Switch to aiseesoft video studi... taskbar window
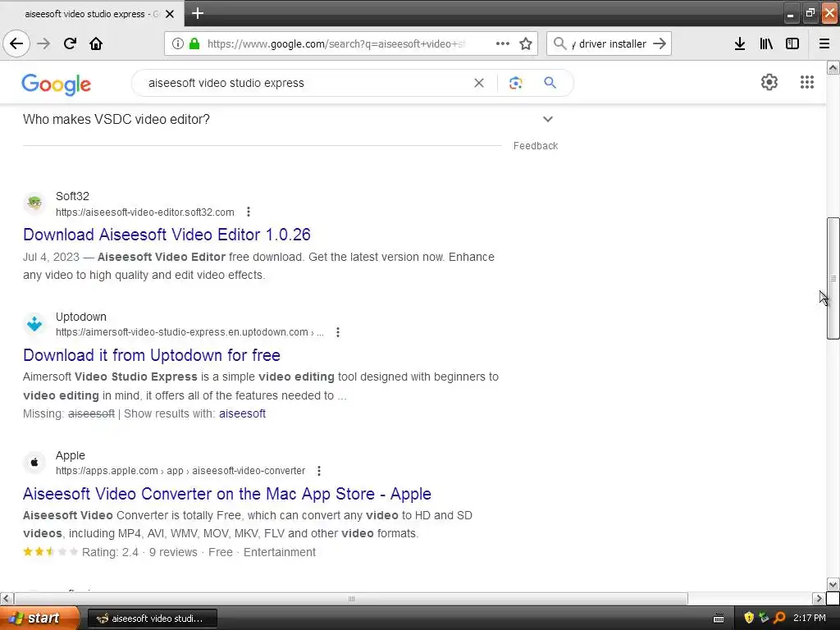 (x=152, y=619)
